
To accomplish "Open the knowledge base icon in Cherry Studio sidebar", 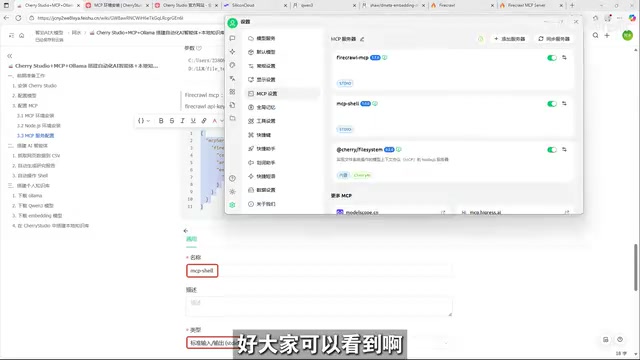I will [232, 105].
